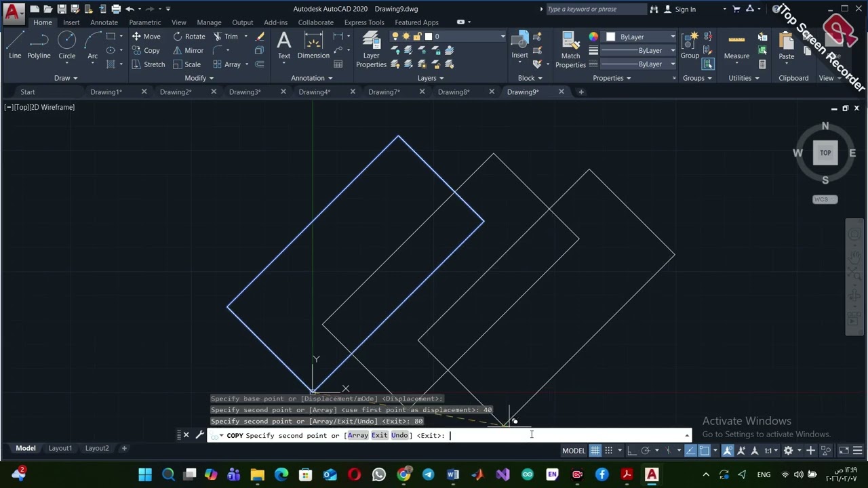Toggle polar tracking in status bar

646,451
